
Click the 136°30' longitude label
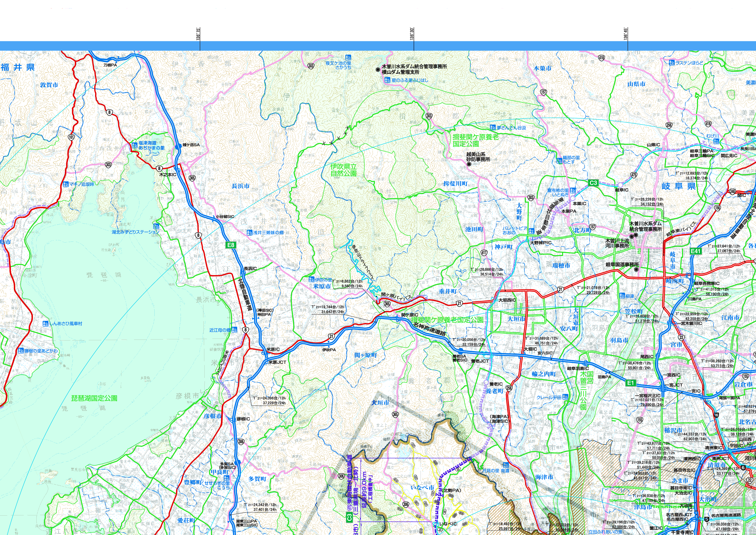pyautogui.click(x=412, y=34)
